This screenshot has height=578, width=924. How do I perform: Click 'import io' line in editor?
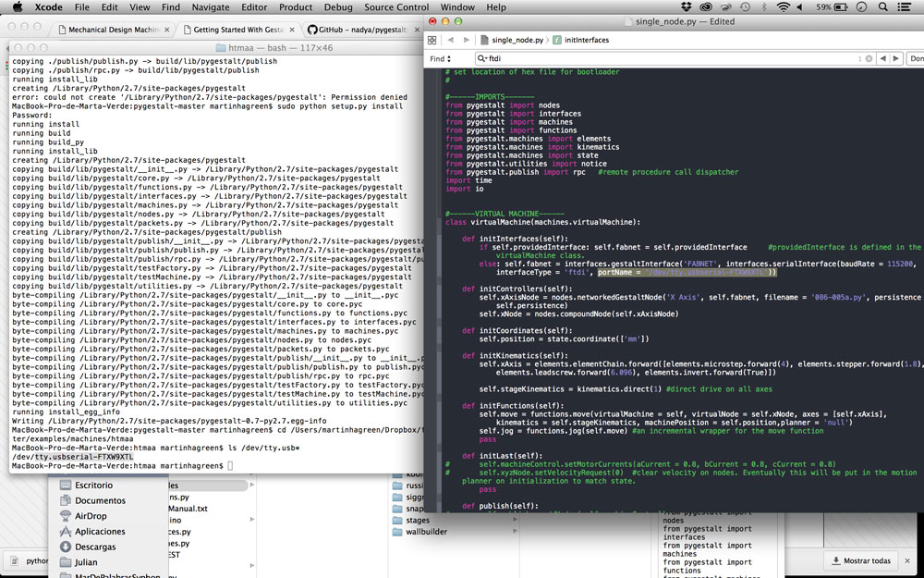tap(465, 189)
